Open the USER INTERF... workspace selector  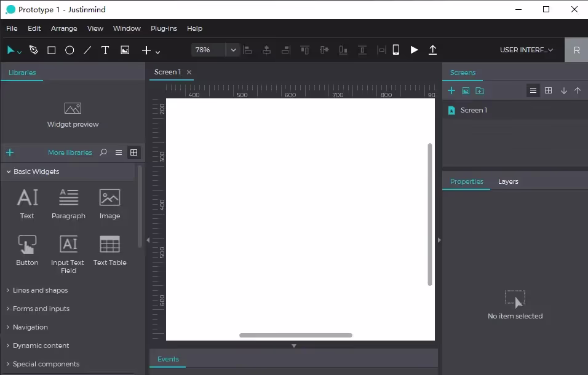pyautogui.click(x=526, y=50)
